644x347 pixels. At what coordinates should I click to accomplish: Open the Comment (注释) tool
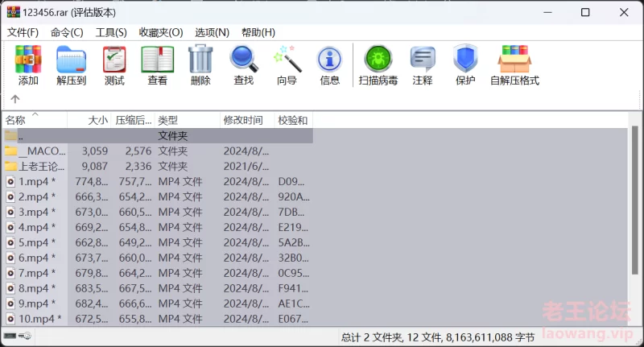[423, 60]
